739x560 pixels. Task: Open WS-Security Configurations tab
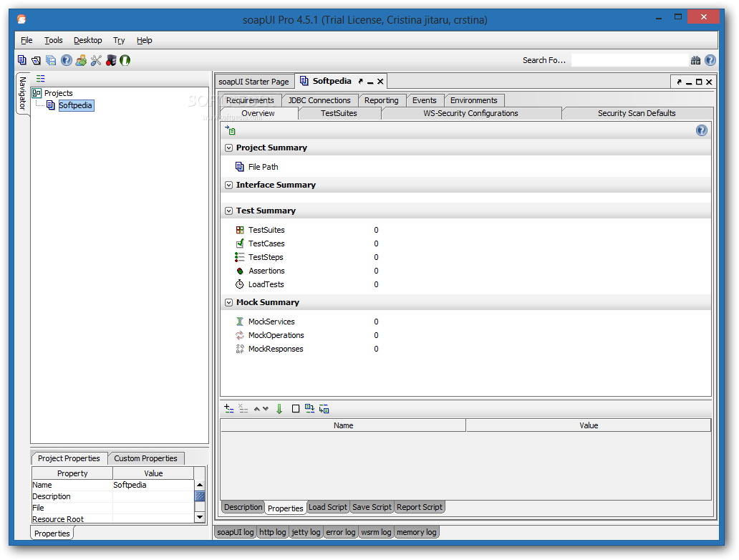tap(470, 113)
